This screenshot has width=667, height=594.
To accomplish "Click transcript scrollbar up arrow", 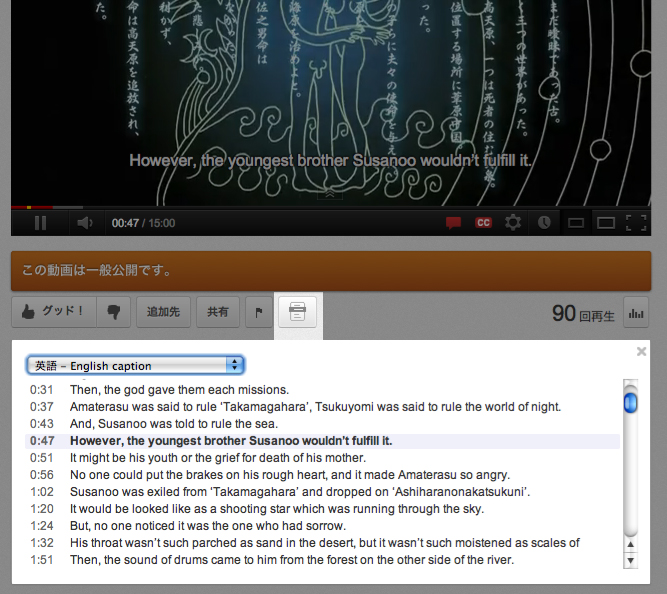I will (630, 544).
